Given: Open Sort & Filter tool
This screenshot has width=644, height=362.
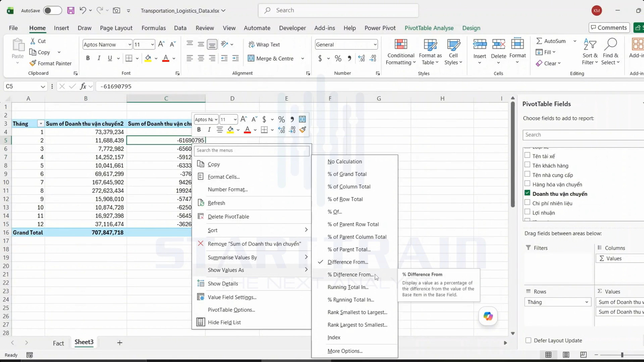Looking at the screenshot, I should coord(590,52).
